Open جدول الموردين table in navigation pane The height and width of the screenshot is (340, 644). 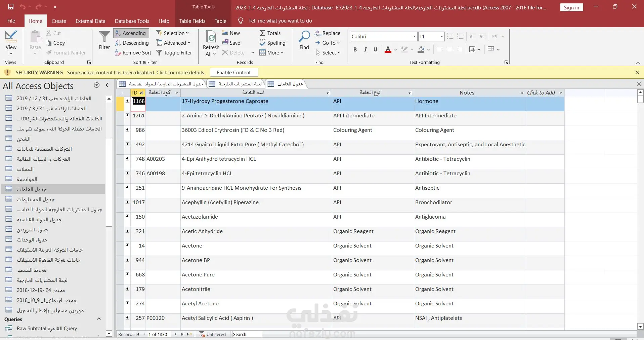pos(33,230)
